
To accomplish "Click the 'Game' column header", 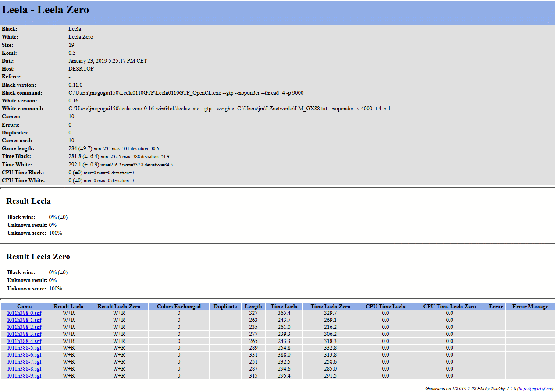I will 24,307.
